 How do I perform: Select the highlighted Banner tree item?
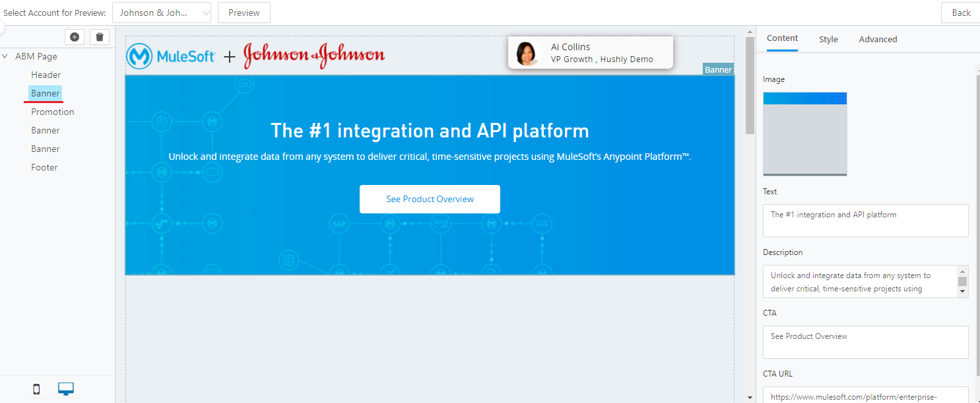point(46,93)
